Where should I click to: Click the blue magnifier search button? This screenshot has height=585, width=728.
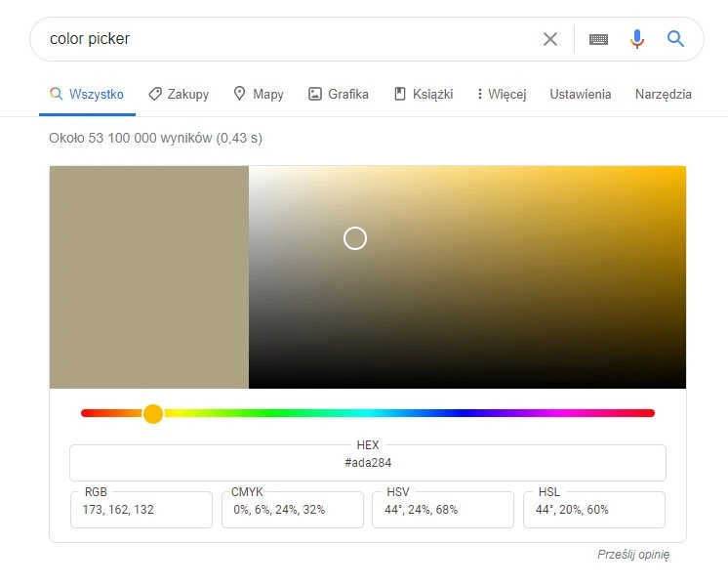675,39
